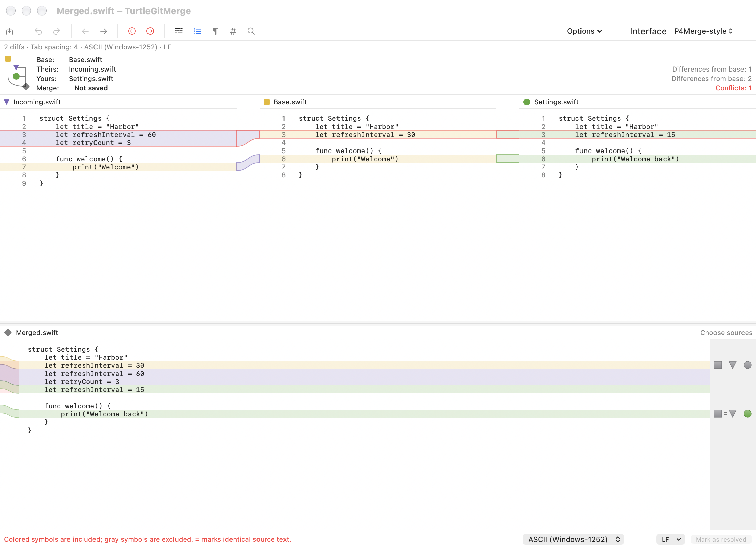
Task: Go to previous difference with left arrow
Action: coord(85,31)
